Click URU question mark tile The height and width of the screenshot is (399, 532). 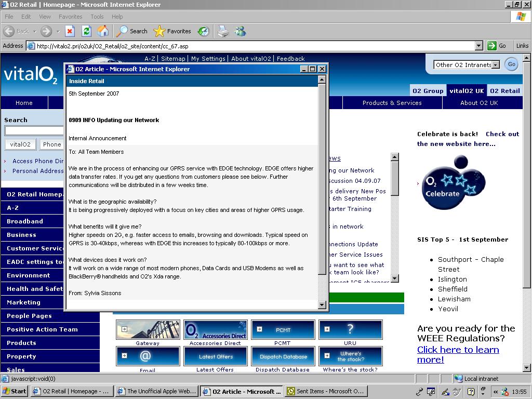(351, 329)
